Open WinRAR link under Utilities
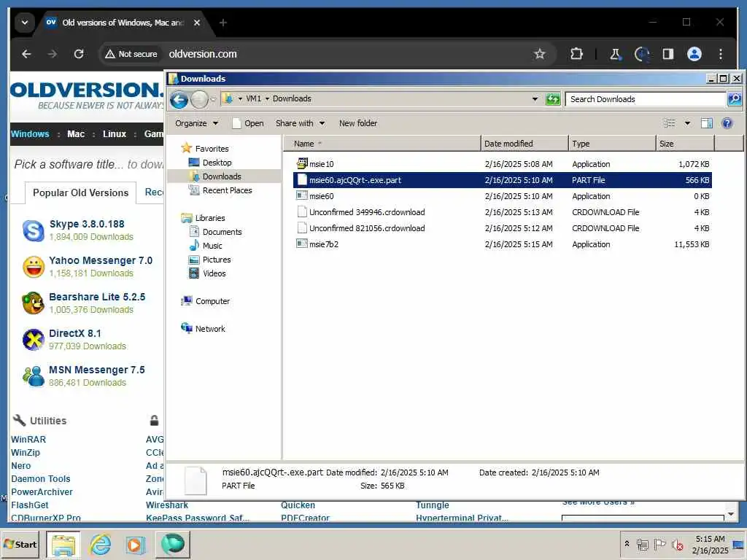This screenshot has height=560, width=747. (x=28, y=440)
